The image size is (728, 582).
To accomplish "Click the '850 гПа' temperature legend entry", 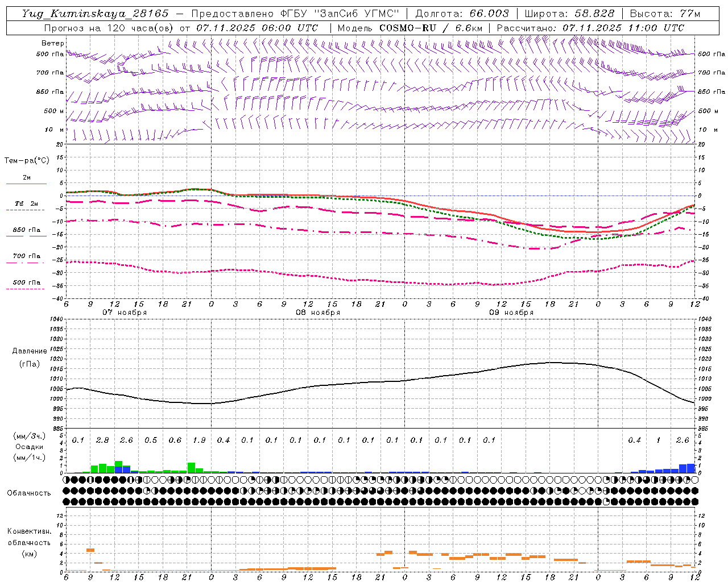I will [27, 230].
